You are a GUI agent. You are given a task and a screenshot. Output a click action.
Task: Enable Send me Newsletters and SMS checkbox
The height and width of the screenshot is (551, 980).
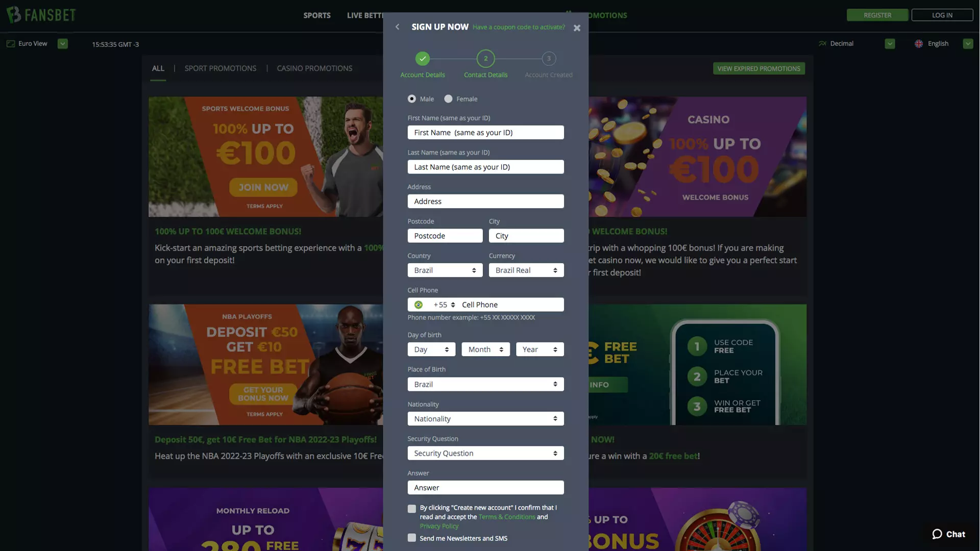411,538
